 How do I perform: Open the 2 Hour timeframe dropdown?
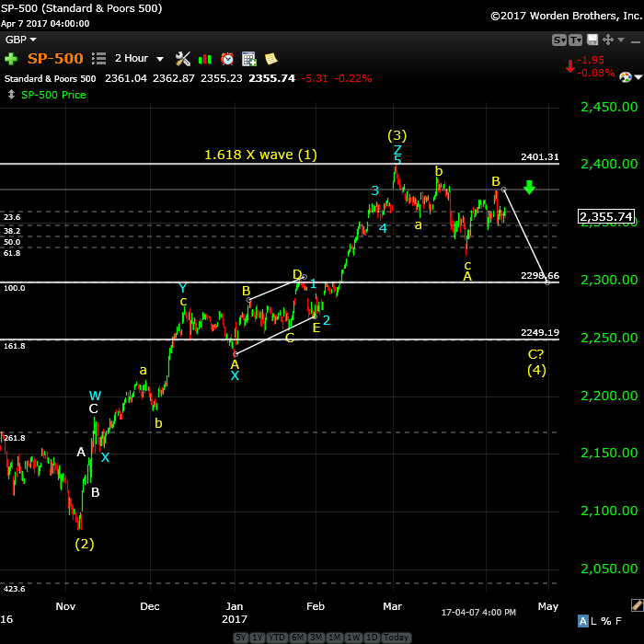pyautogui.click(x=140, y=58)
